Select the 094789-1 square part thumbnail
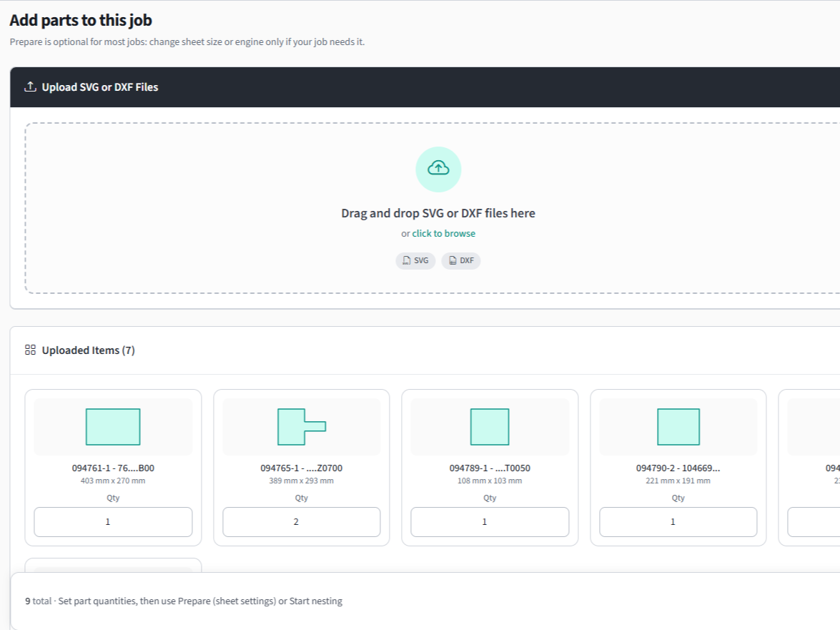This screenshot has width=840, height=630. (x=490, y=427)
